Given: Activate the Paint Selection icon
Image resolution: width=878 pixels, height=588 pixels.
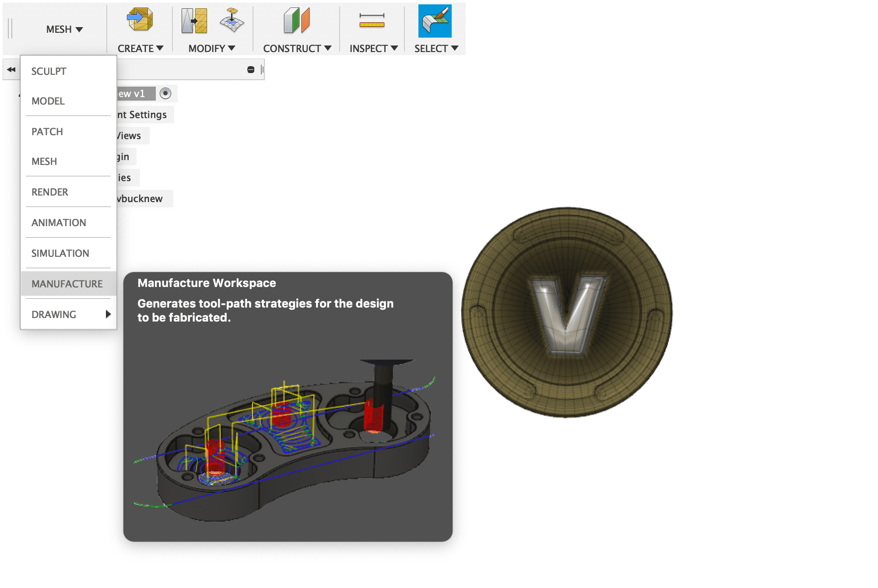Looking at the screenshot, I should point(435,21).
